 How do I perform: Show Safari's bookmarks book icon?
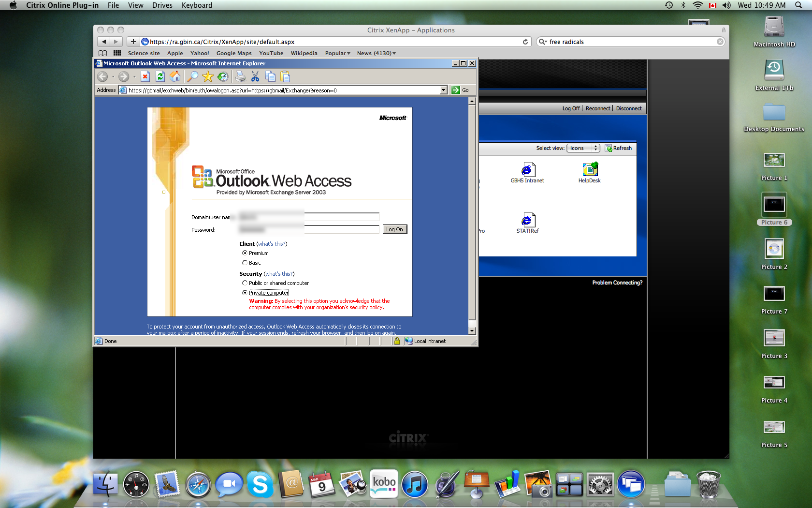click(x=102, y=53)
